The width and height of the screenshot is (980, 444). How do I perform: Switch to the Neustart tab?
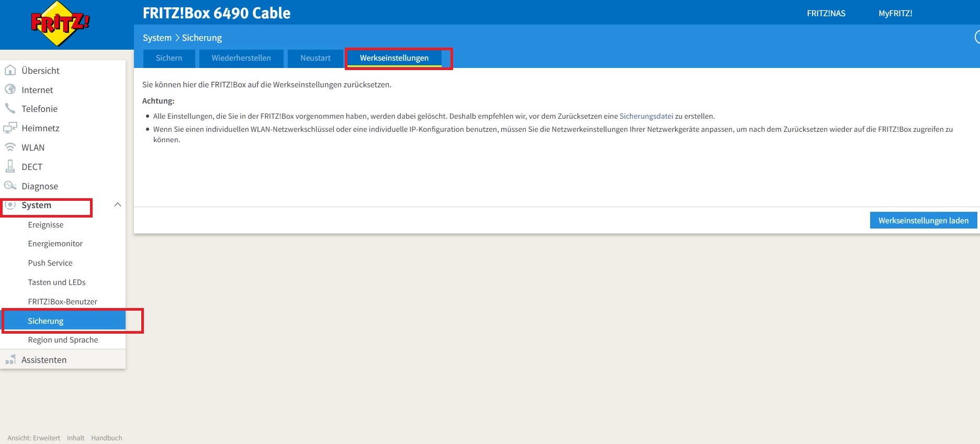click(x=316, y=58)
